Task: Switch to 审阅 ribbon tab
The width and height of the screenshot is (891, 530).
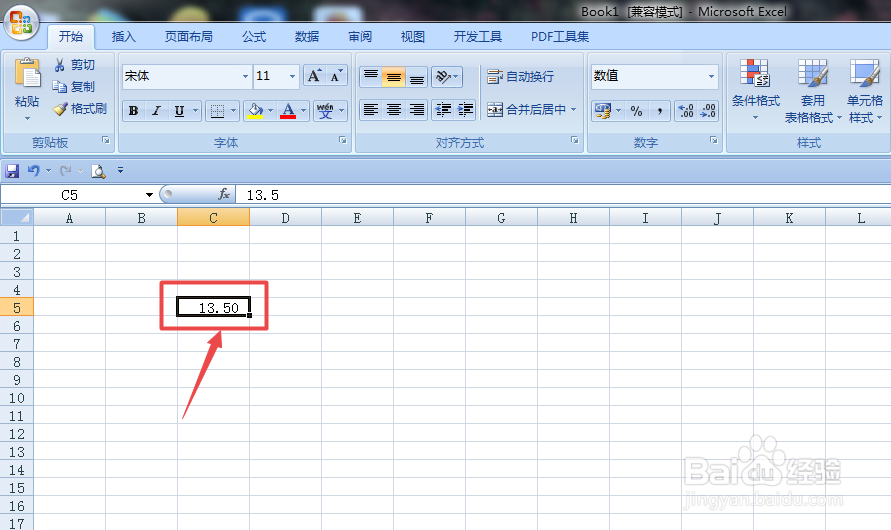Action: point(360,37)
